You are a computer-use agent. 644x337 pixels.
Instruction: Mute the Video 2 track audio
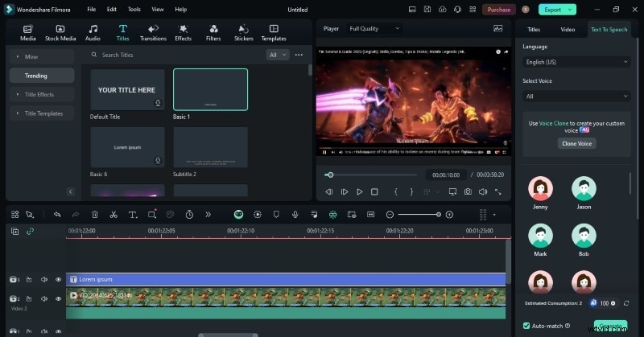point(43,299)
